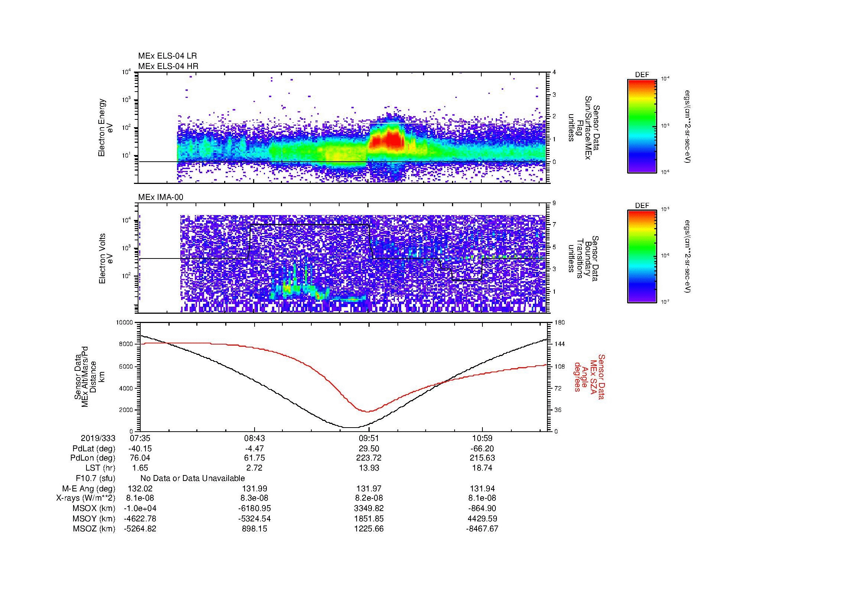Click the MSOX value '3349.82'
Screen dimensions: 868x613
pyautogui.click(x=369, y=508)
